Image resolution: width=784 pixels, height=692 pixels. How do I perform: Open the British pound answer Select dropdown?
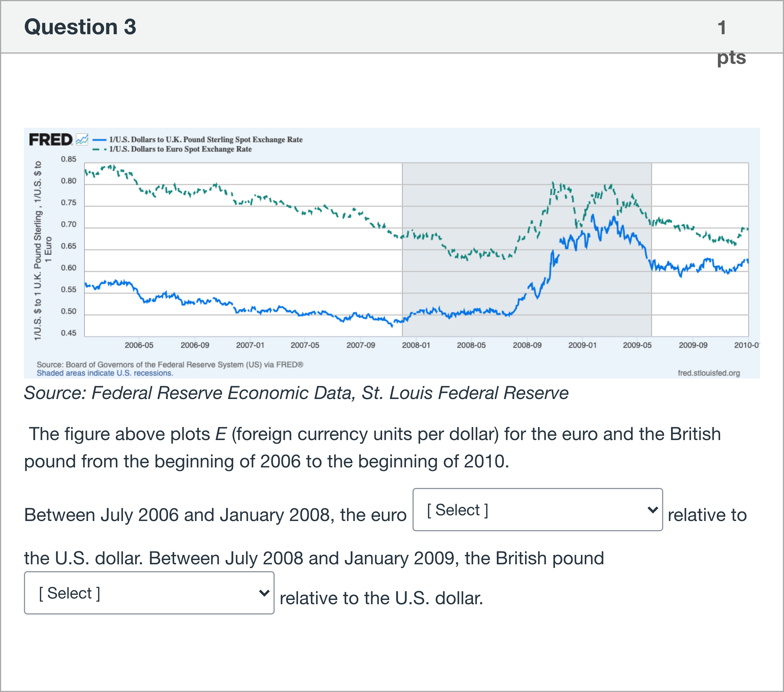[149, 593]
